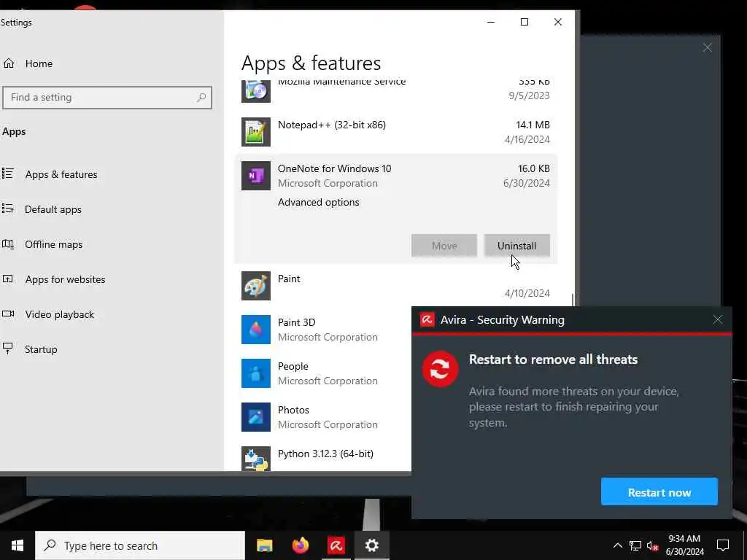The image size is (747, 560).
Task: Open Advanced options for OneNote
Action: click(318, 203)
